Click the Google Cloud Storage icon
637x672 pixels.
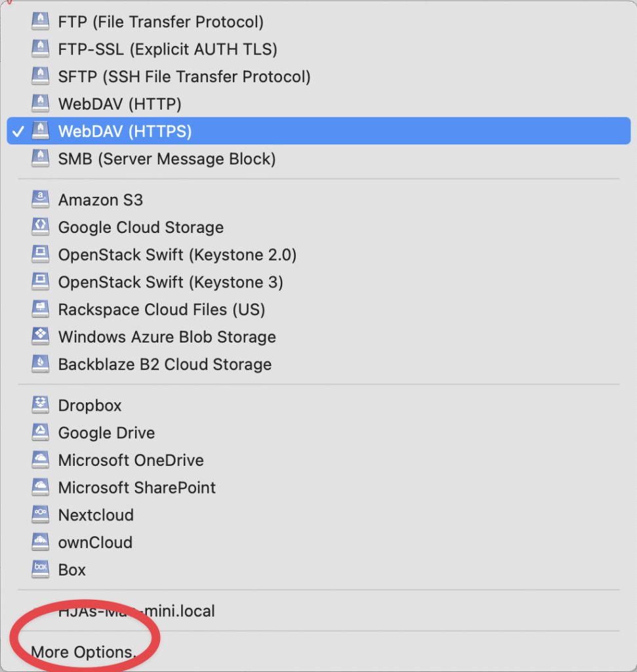click(40, 227)
